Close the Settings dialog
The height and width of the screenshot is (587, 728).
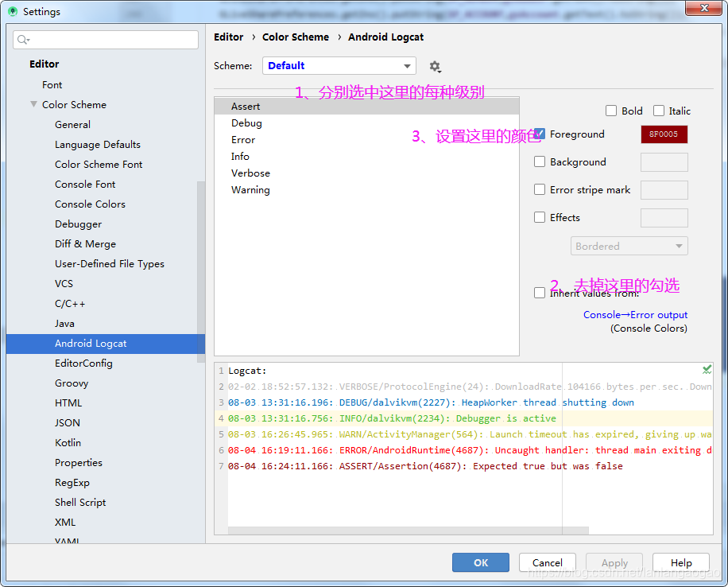704,8
